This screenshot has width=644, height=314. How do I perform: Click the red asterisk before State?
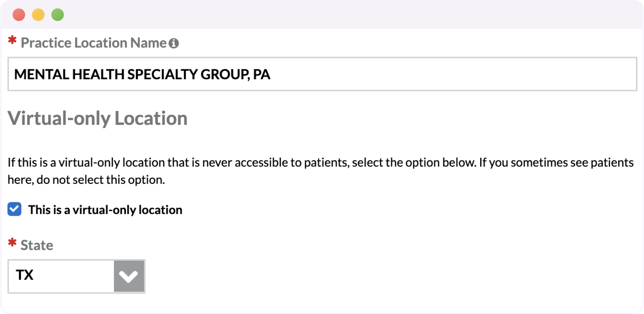pos(12,242)
